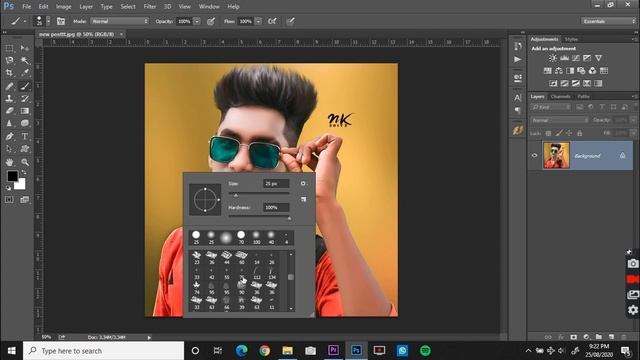Open the layer filter Kind dropdown
This screenshot has height=360, width=640.
click(x=551, y=107)
